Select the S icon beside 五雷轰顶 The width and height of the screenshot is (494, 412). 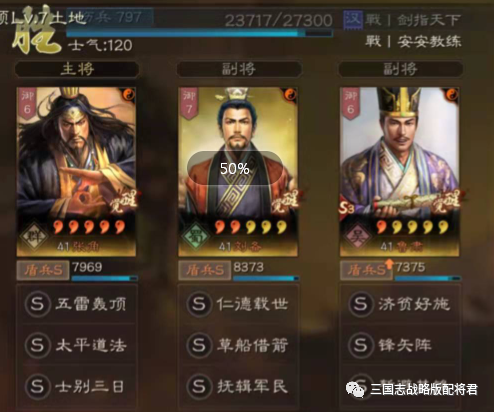pos(36,304)
